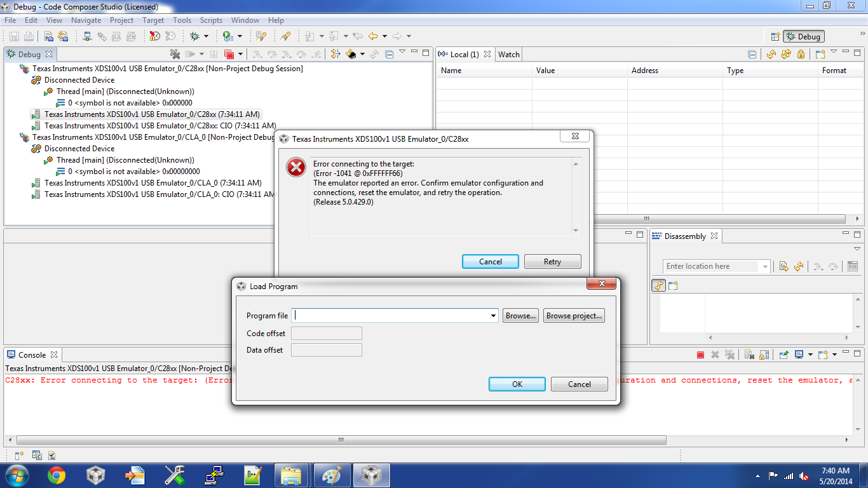This screenshot has width=868, height=488.
Task: Click the padlock icon in Local view
Action: pyautogui.click(x=801, y=55)
